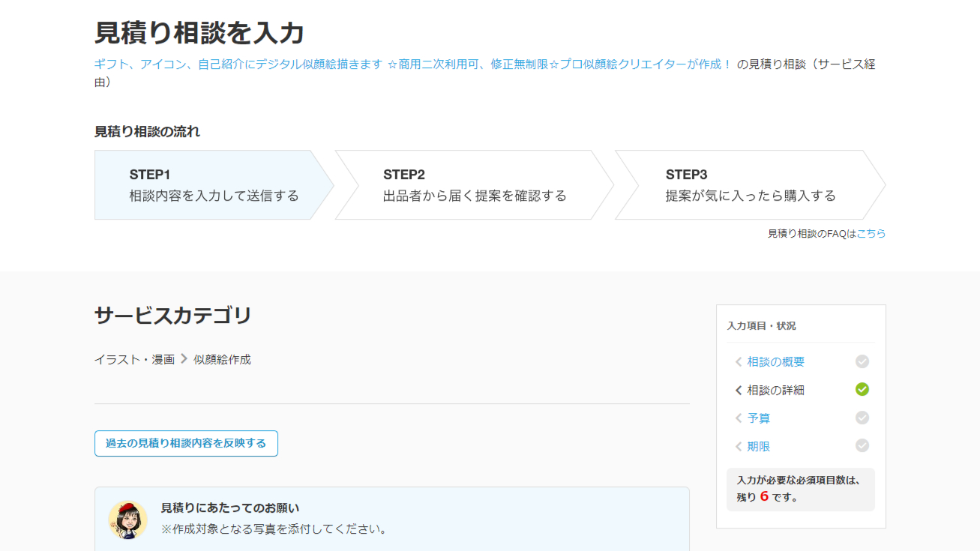Click the seller's caricature avatar image

(x=127, y=520)
